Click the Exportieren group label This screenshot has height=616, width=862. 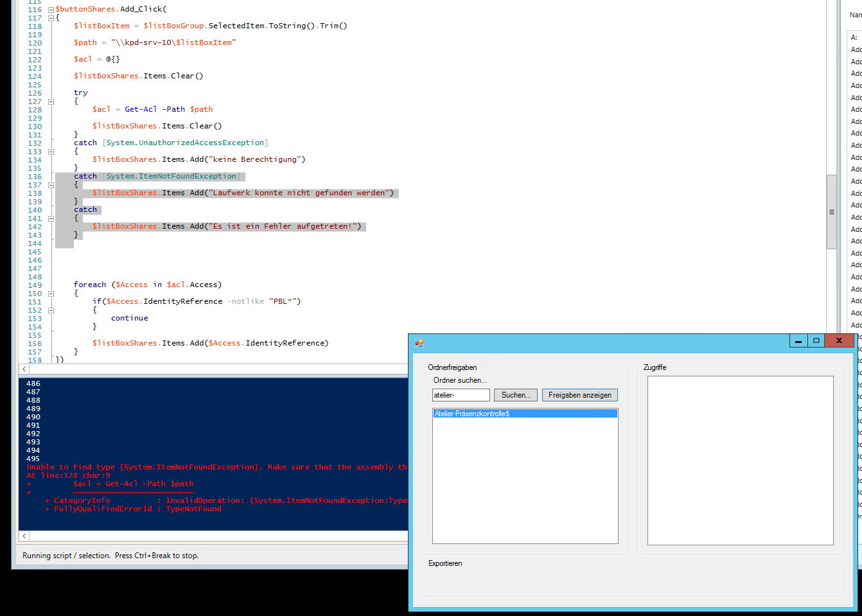(x=445, y=563)
